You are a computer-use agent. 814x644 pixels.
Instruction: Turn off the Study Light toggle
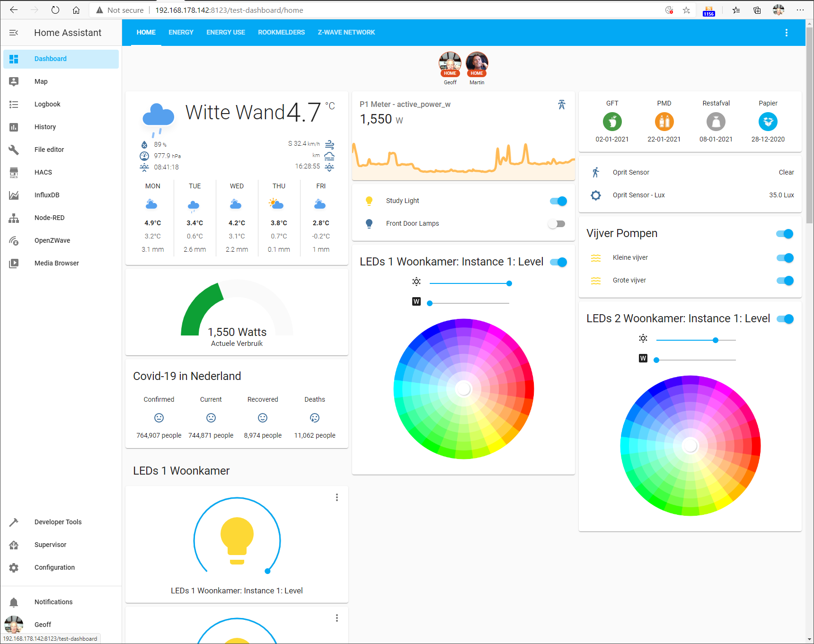point(558,201)
